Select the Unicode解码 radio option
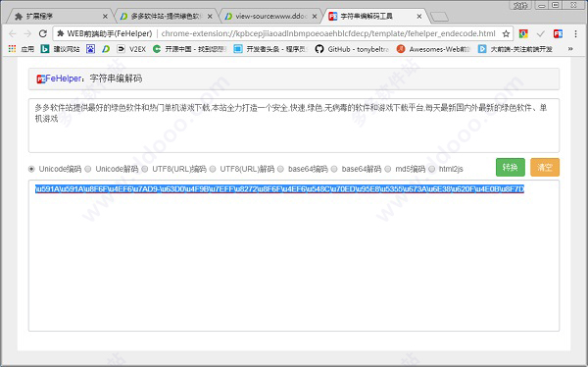This screenshot has width=588, height=367. pyautogui.click(x=88, y=169)
